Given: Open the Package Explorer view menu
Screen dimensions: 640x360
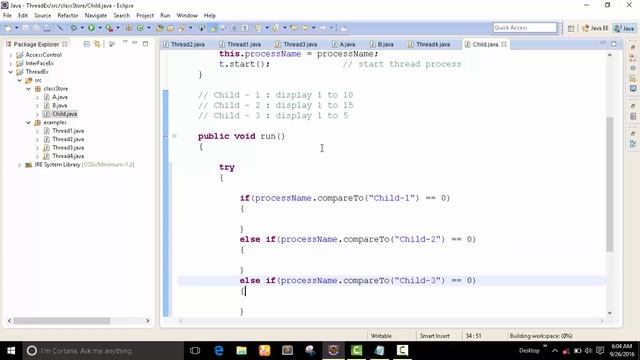Looking at the screenshot, I should tap(125, 43).
